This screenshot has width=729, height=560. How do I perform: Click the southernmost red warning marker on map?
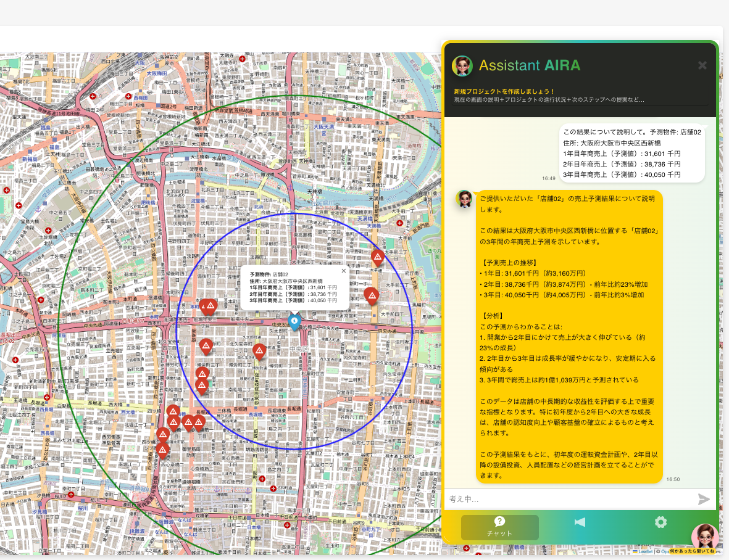click(x=162, y=450)
